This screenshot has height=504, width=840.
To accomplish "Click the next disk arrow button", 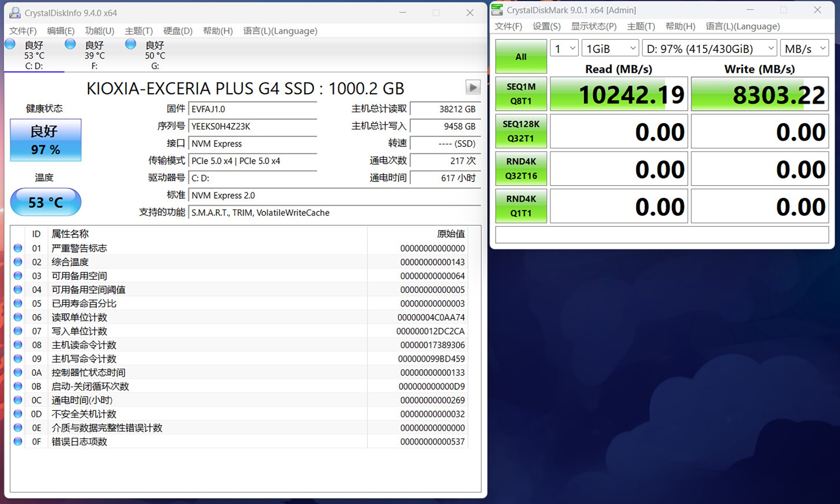I will pyautogui.click(x=473, y=87).
